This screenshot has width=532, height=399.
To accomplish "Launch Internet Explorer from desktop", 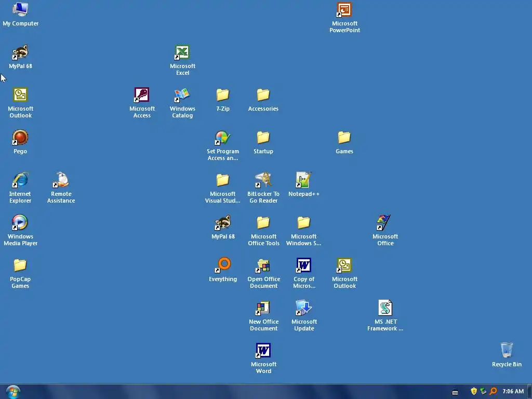I will (x=20, y=188).
